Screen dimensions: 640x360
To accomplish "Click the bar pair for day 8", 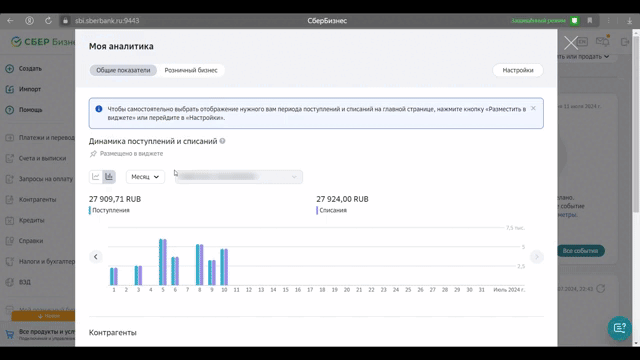I will coord(200,264).
